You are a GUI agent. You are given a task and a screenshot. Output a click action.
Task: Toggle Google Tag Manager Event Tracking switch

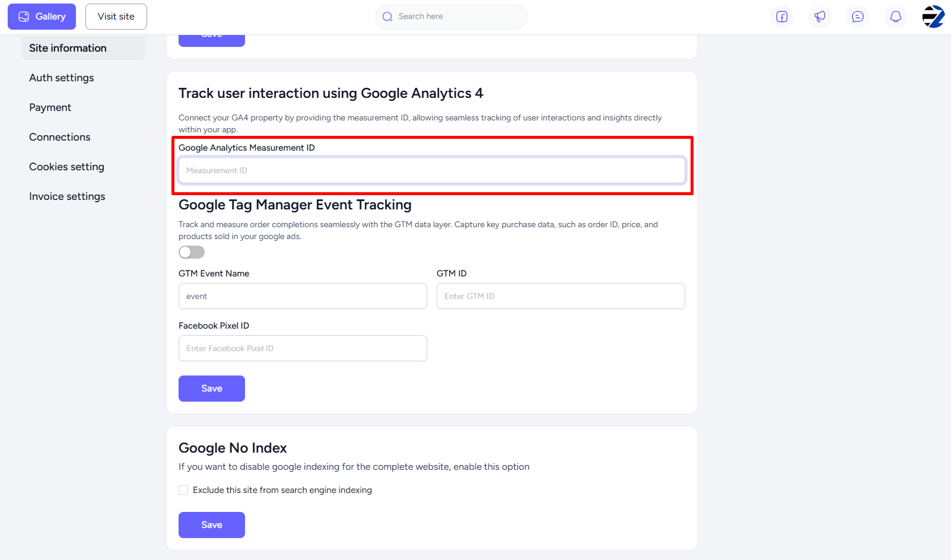click(x=192, y=252)
